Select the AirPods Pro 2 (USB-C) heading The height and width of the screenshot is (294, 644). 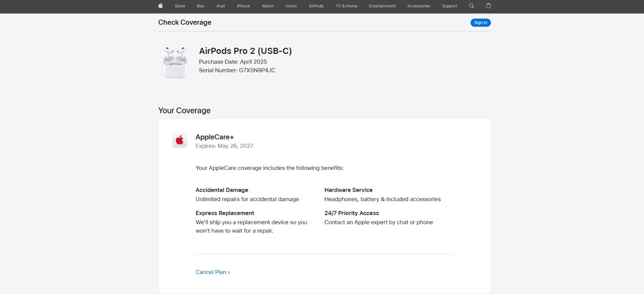[245, 51]
